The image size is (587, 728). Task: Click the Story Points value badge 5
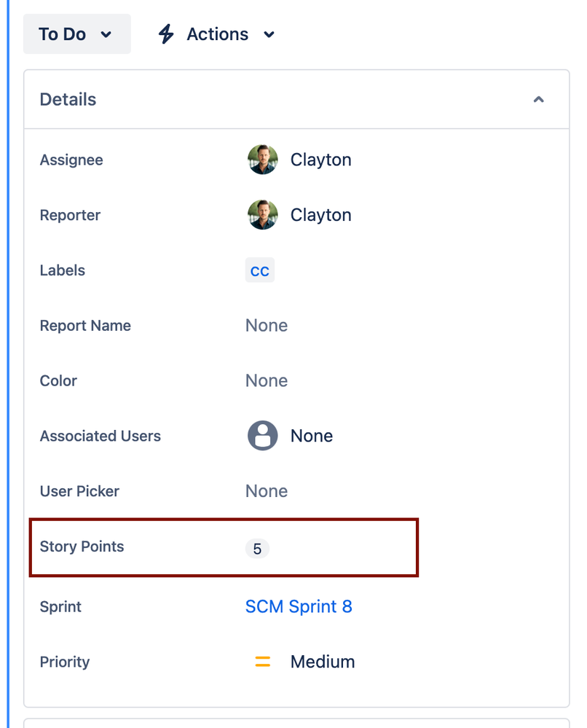(x=257, y=549)
